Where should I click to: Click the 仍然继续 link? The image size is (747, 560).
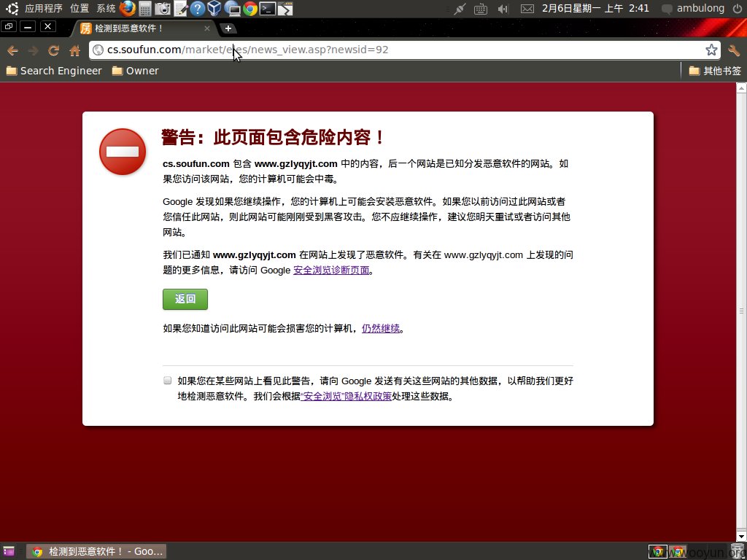[x=381, y=328]
